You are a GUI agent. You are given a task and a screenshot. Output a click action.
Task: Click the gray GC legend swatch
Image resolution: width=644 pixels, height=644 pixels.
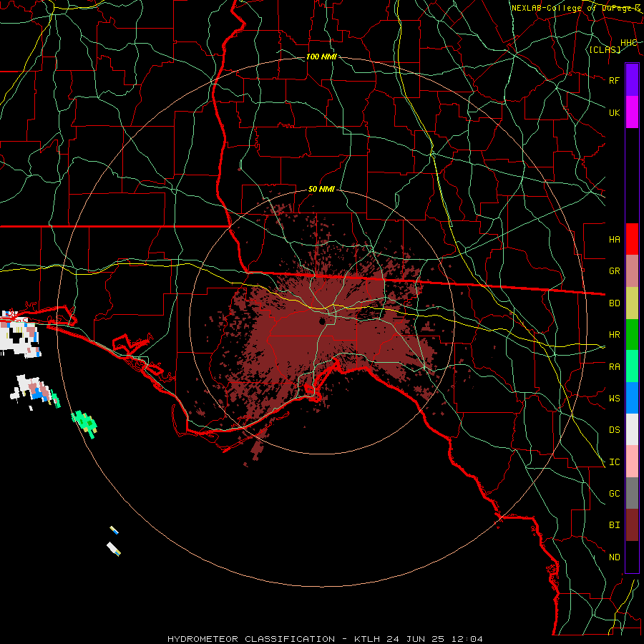632,493
